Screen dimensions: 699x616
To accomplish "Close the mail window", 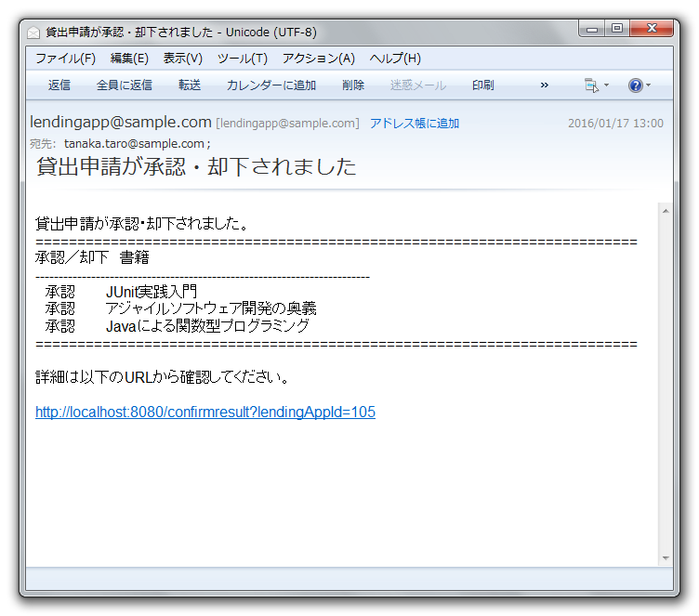I will [652, 29].
